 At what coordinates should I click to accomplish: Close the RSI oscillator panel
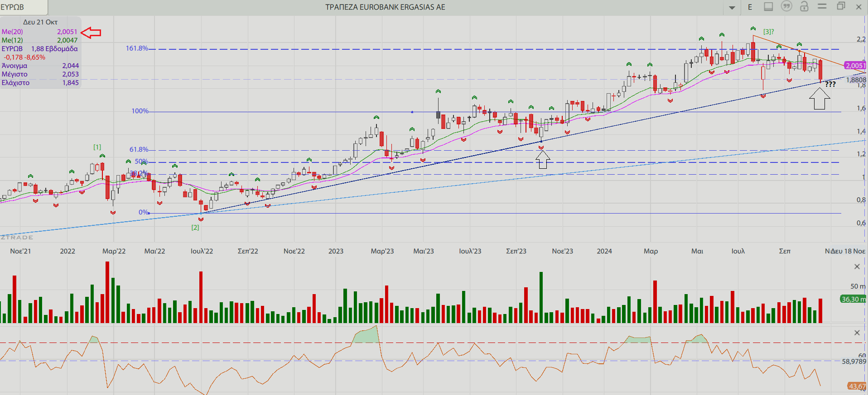click(x=857, y=333)
